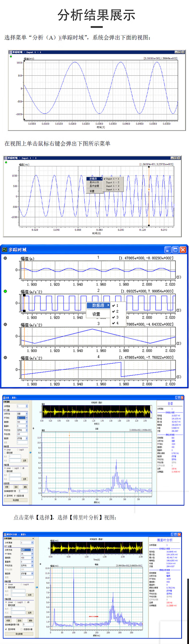Click gray indicator dot beside multi-trace channel 1

(5, 258)
